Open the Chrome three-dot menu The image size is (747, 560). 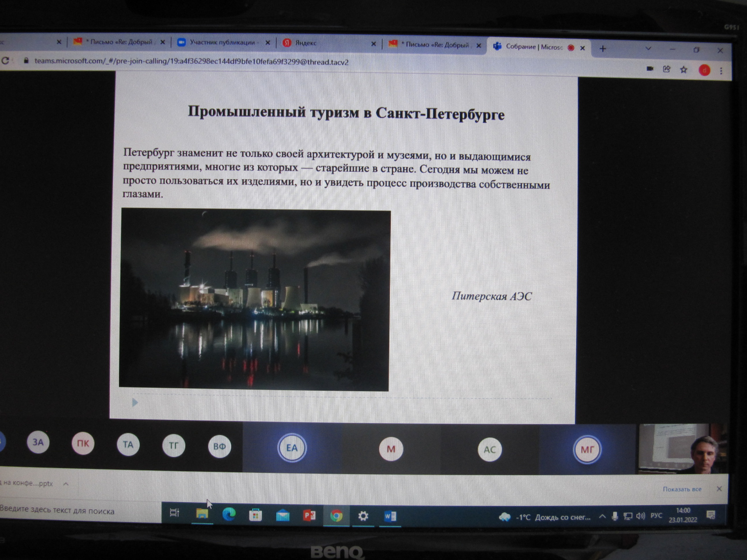[721, 71]
